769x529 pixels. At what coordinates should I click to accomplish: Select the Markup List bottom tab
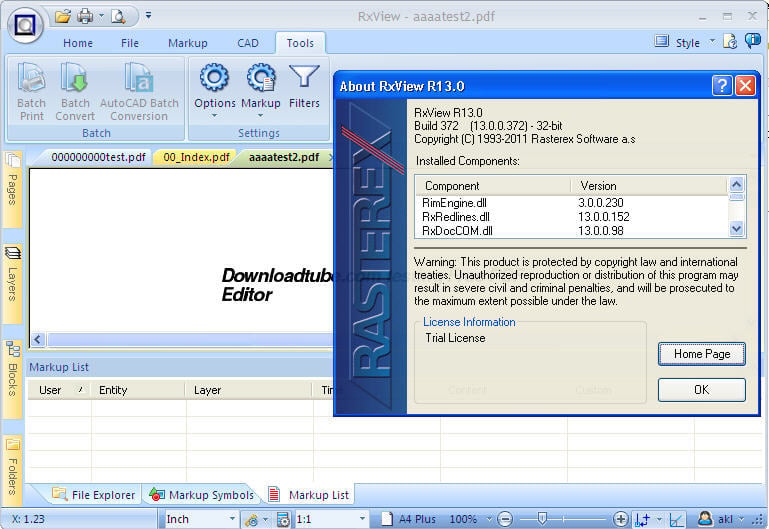pyautogui.click(x=310, y=495)
